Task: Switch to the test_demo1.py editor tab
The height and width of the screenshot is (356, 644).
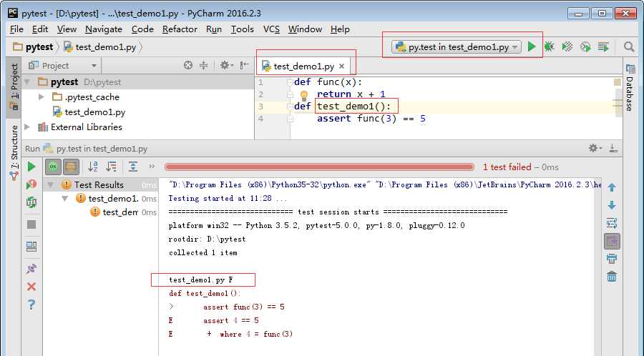Action: (303, 66)
